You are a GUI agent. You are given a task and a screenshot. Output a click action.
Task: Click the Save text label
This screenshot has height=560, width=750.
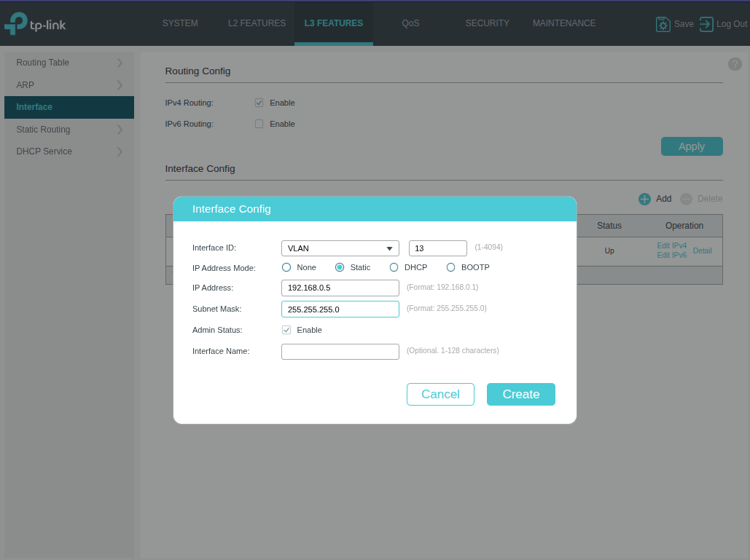[x=684, y=24]
